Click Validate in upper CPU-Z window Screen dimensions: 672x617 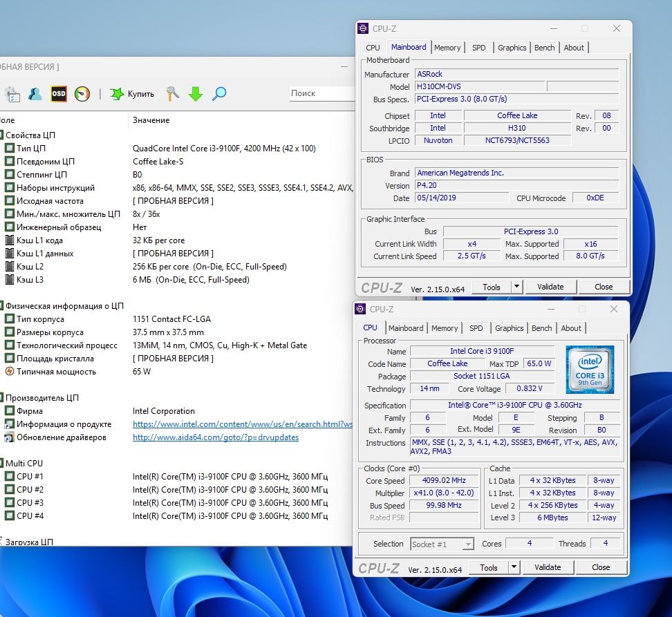pos(550,287)
